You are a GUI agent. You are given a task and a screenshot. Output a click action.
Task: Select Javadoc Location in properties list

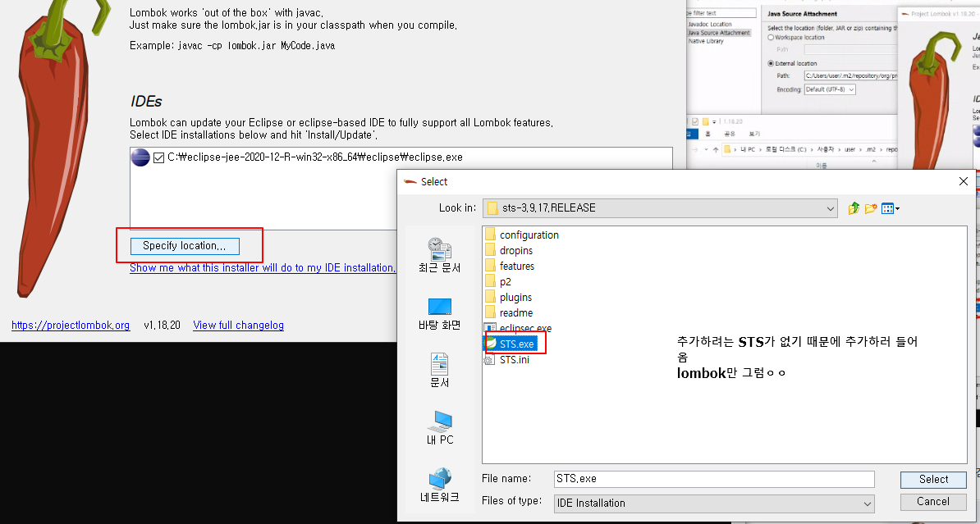(x=710, y=24)
